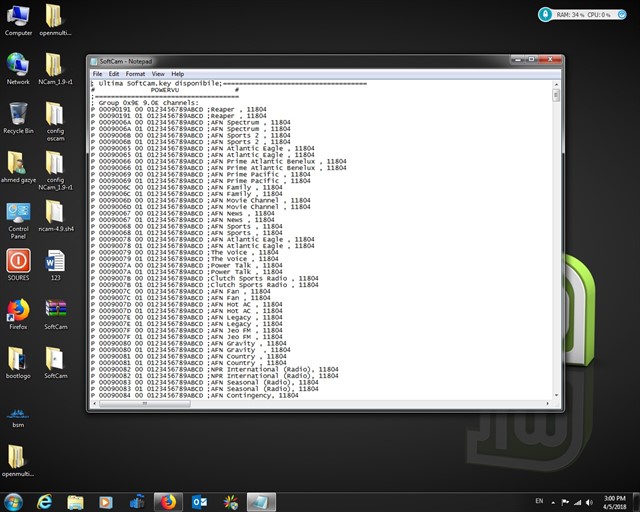Click the first 'Reaper , 11804' line
640x512 pixels.
coord(178,109)
